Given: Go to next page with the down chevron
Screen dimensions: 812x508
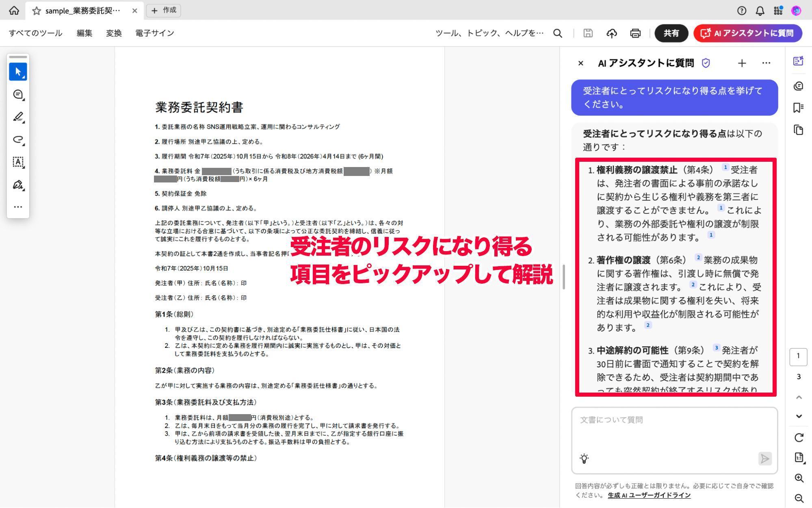Looking at the screenshot, I should pyautogui.click(x=798, y=415).
